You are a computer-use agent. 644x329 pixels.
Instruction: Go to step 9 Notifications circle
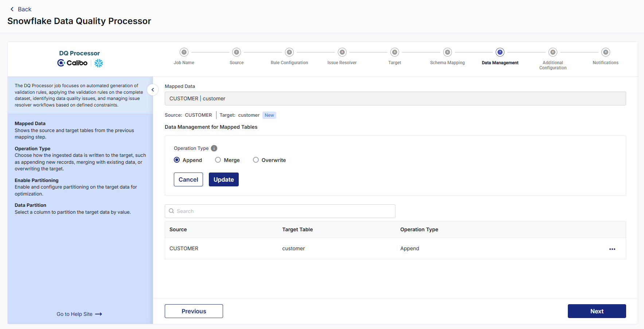[606, 52]
